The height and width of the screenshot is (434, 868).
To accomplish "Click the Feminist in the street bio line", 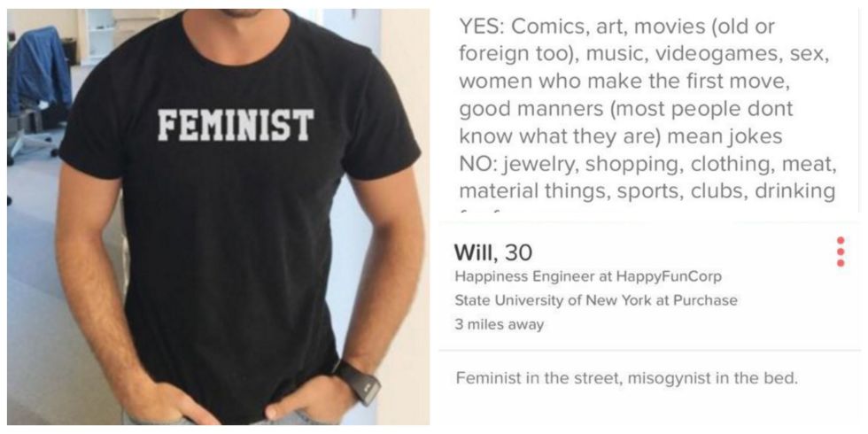I will click(x=627, y=379).
